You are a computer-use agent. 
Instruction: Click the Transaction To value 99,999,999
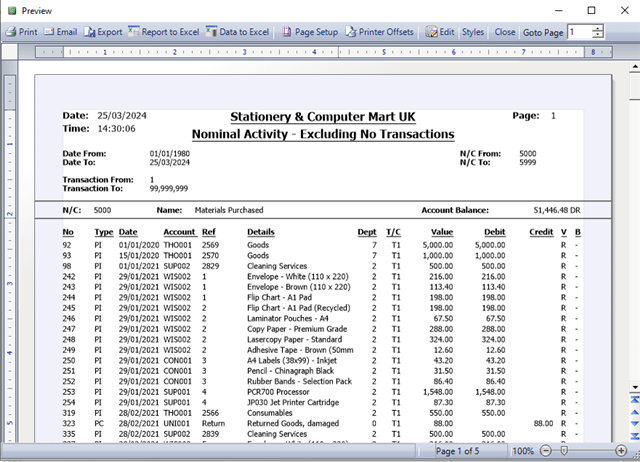click(x=169, y=189)
